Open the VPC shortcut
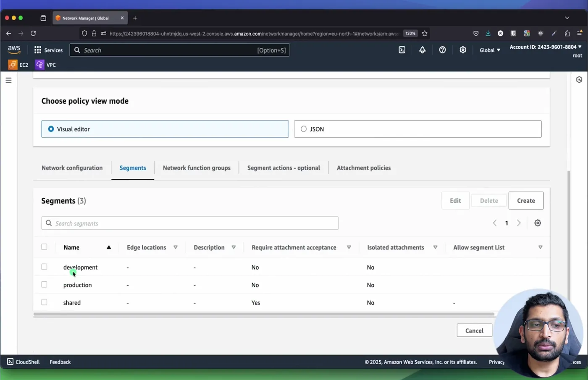This screenshot has width=588, height=380. click(x=46, y=65)
